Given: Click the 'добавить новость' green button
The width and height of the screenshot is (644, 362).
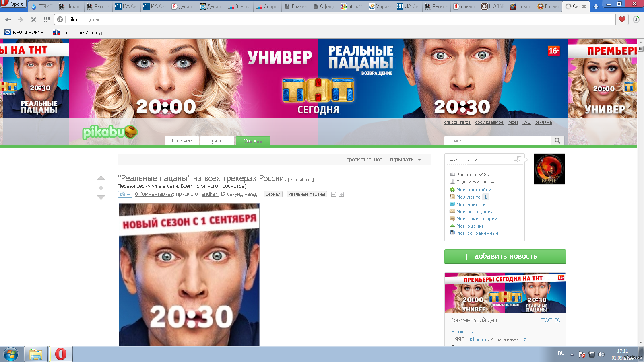Looking at the screenshot, I should click(x=505, y=257).
